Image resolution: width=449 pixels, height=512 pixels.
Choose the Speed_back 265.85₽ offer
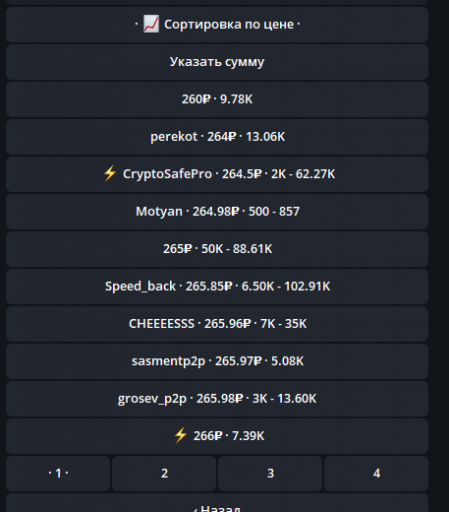point(217,286)
